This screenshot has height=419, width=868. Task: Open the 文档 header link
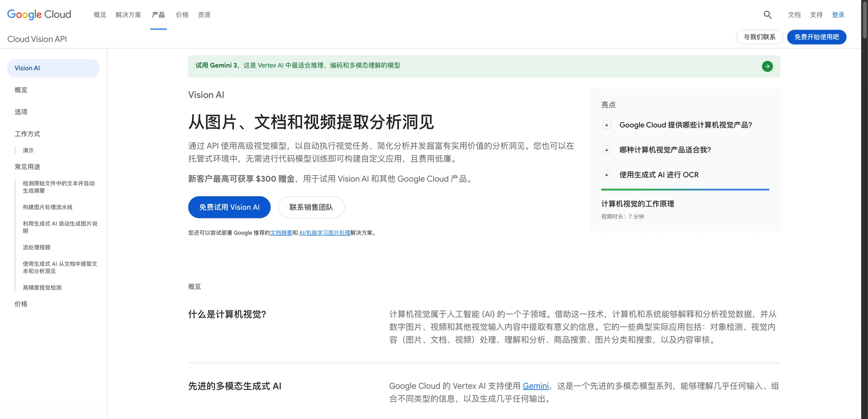tap(794, 15)
